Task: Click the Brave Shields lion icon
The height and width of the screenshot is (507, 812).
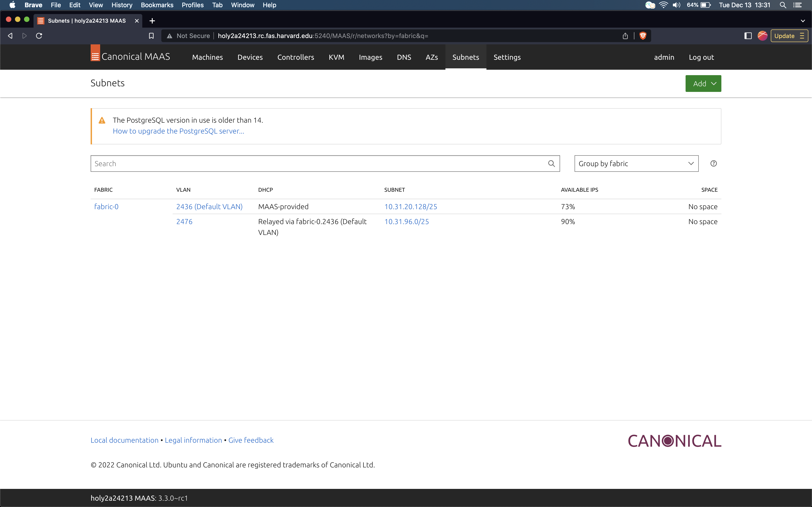Action: (643, 36)
